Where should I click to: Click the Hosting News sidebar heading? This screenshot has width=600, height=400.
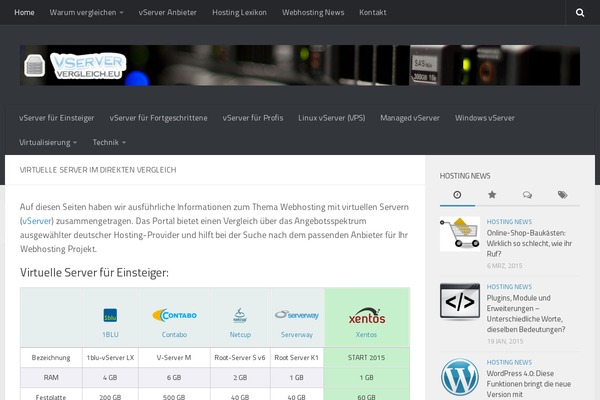465,176
